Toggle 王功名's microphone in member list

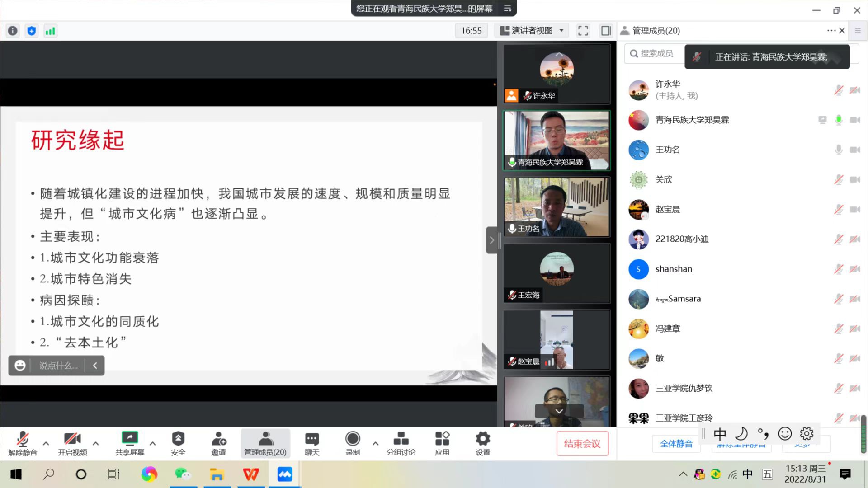pos(839,150)
